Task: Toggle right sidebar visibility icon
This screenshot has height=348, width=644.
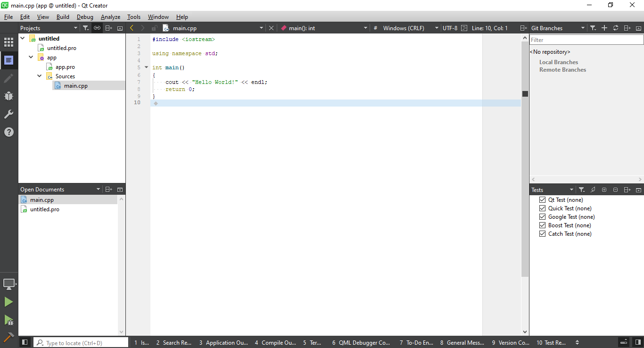Action: (x=637, y=342)
